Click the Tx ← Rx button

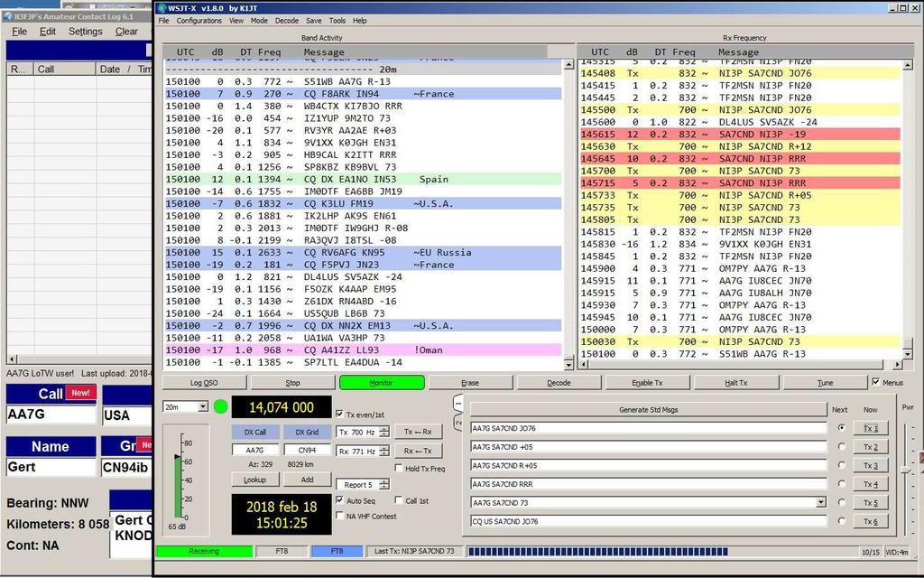pyautogui.click(x=418, y=432)
